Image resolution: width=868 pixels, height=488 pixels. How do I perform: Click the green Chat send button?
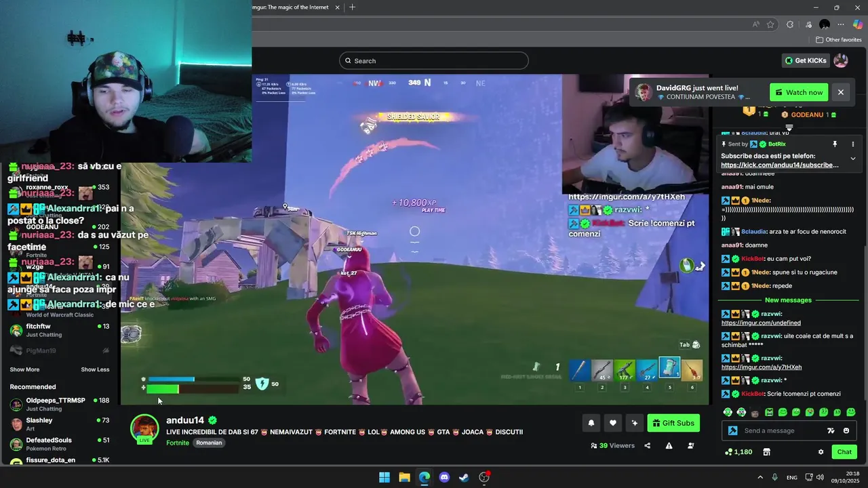(x=844, y=452)
